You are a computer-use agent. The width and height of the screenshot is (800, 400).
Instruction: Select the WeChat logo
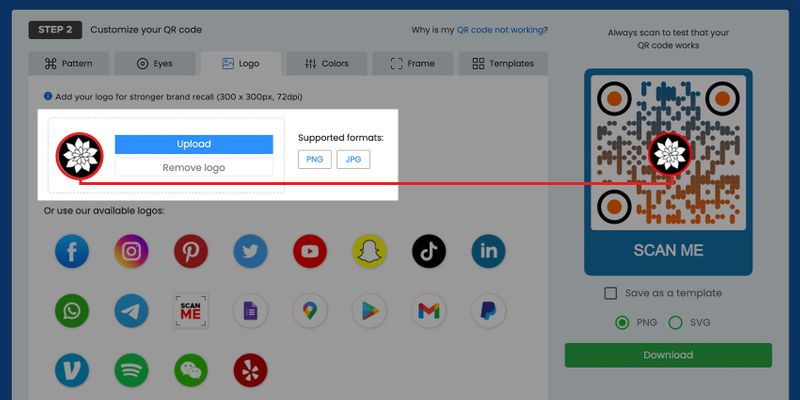[x=191, y=370]
